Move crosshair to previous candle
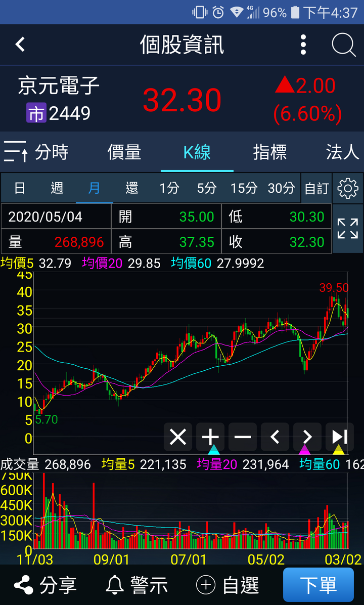The image size is (364, 605). tap(275, 437)
